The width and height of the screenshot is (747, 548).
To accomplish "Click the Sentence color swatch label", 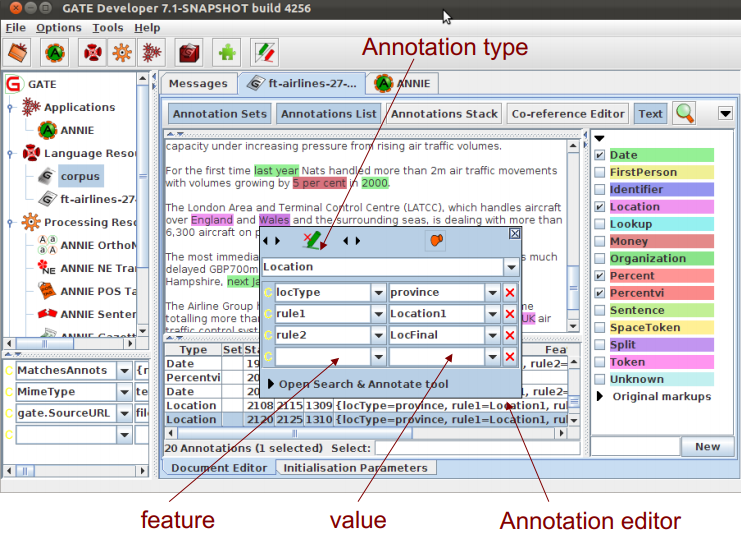I will point(662,310).
